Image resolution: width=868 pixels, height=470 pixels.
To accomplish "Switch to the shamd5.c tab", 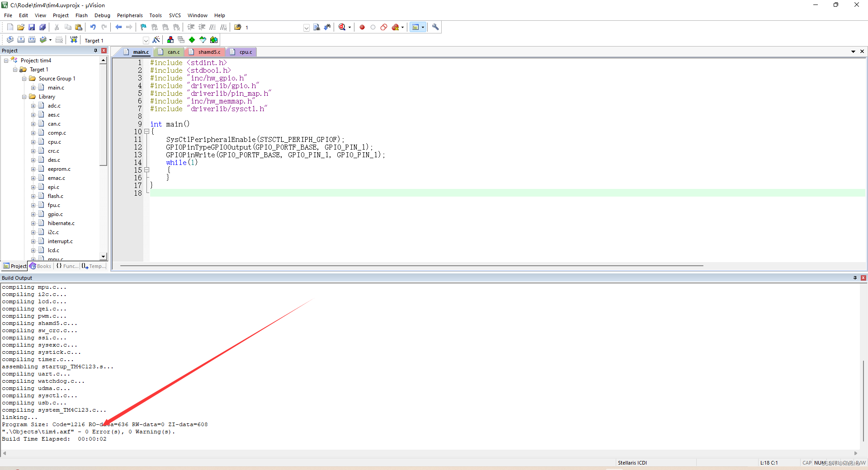I will [209, 52].
